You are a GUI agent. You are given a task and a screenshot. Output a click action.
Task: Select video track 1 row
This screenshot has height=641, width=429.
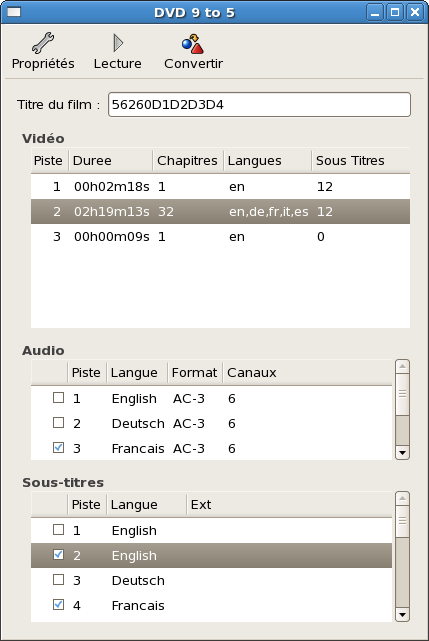[x=220, y=187]
